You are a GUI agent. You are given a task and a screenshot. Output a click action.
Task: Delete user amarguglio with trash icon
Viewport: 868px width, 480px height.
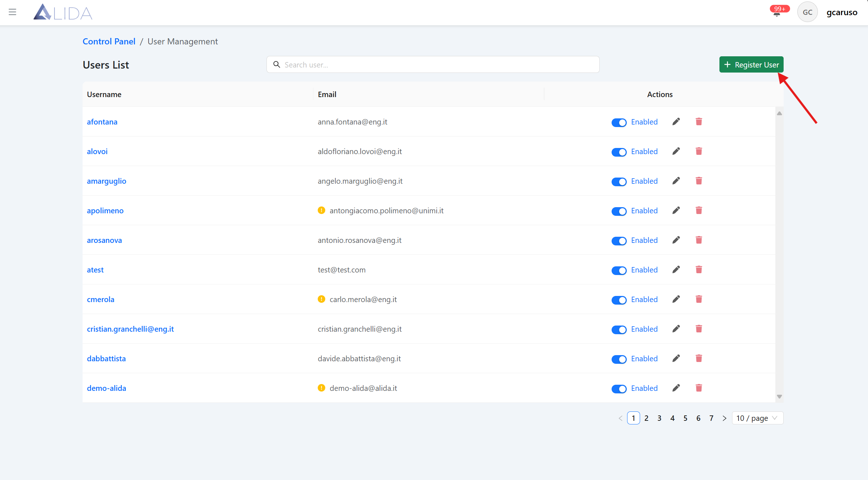(x=699, y=181)
